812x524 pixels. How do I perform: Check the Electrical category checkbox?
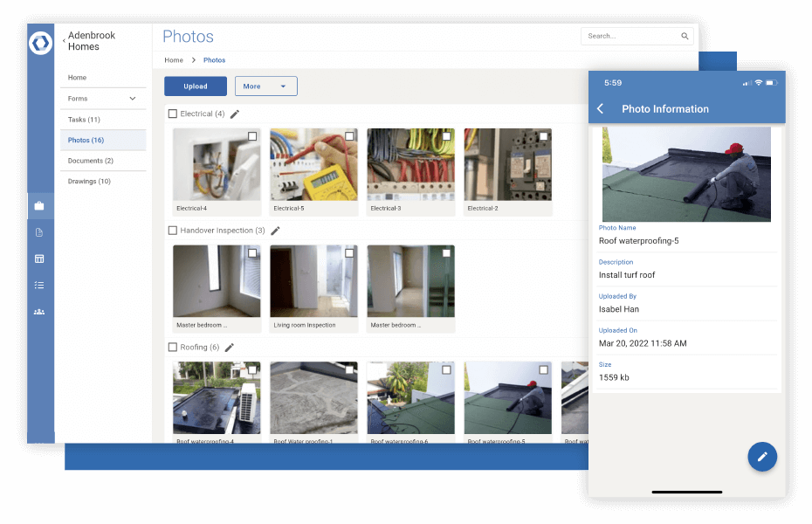[172, 114]
